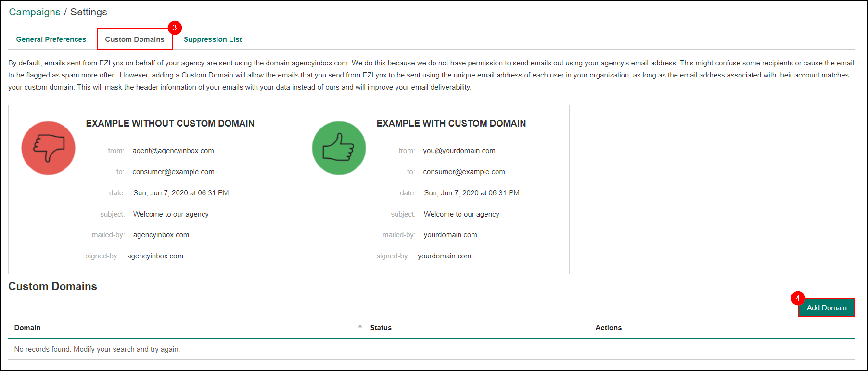This screenshot has width=868, height=371.
Task: Click the Domain column header
Action: click(27, 328)
